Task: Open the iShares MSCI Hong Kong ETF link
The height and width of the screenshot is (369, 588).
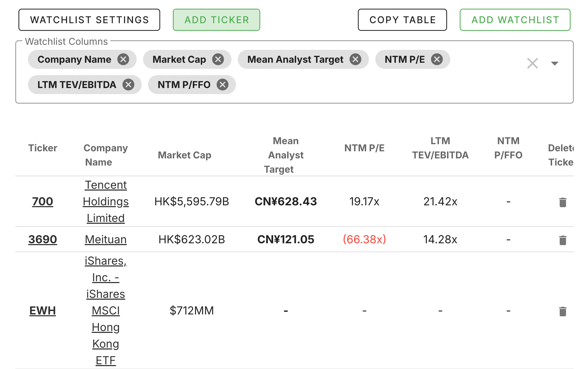Action: (x=106, y=311)
